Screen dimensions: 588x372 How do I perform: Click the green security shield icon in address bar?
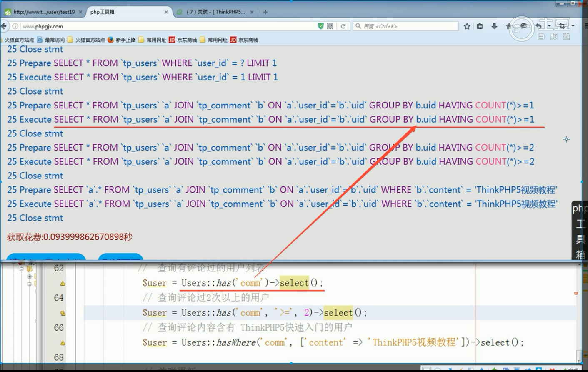point(320,26)
